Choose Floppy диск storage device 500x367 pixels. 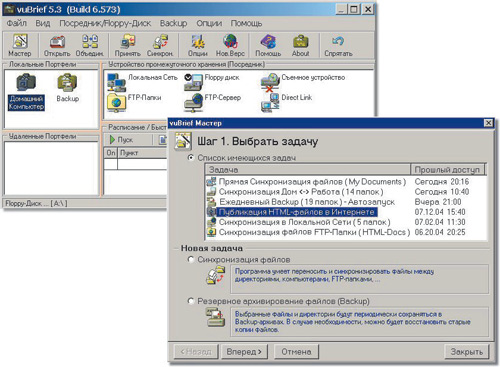point(211,82)
